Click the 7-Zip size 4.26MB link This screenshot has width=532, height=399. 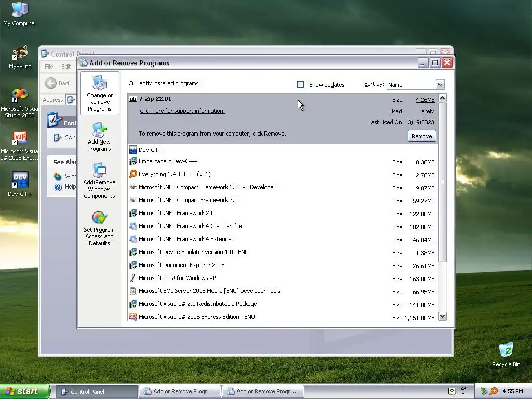pyautogui.click(x=425, y=100)
